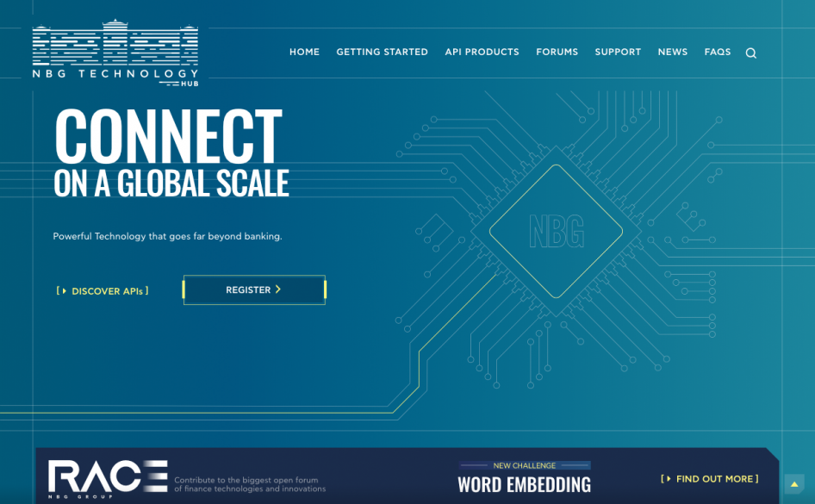This screenshot has width=815, height=504.
Task: Click the New Challenge label
Action: pyautogui.click(x=525, y=465)
